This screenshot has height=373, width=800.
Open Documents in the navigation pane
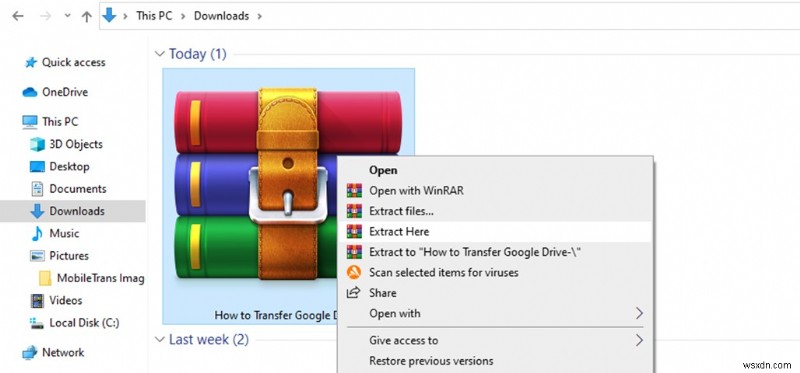pos(78,189)
